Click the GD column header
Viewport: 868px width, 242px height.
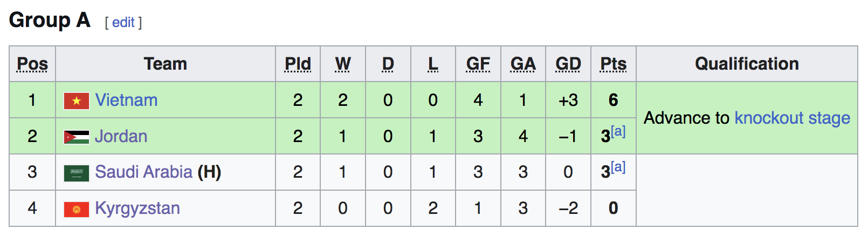click(x=568, y=64)
